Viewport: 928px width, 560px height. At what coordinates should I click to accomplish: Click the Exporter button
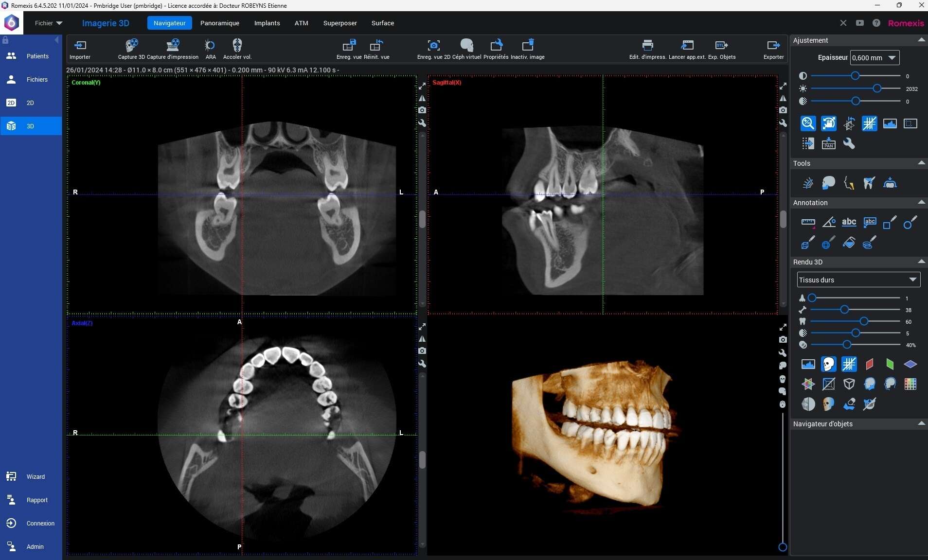(773, 49)
